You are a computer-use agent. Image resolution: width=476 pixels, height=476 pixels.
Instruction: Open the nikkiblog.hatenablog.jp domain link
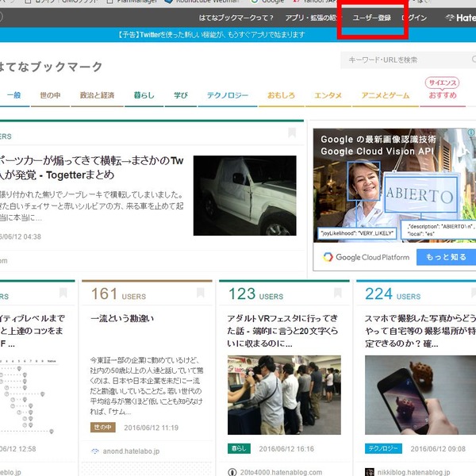click(414, 472)
